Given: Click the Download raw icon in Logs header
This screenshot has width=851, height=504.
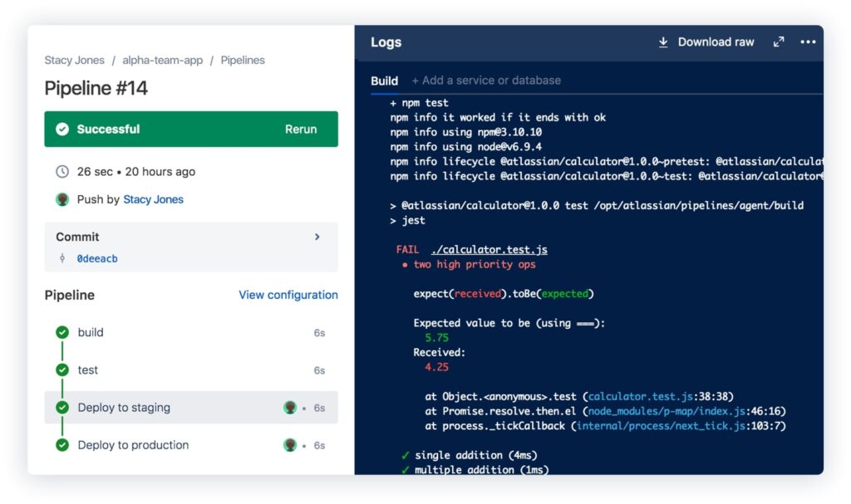Looking at the screenshot, I should [663, 42].
